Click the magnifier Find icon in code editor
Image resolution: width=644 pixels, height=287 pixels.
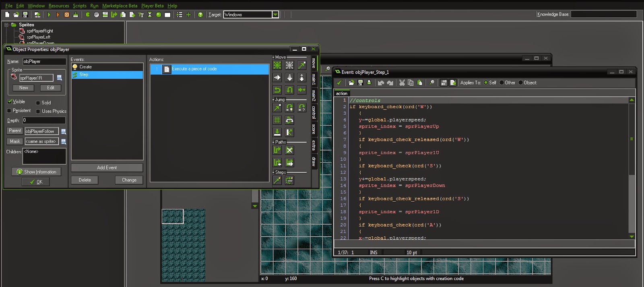(431, 83)
